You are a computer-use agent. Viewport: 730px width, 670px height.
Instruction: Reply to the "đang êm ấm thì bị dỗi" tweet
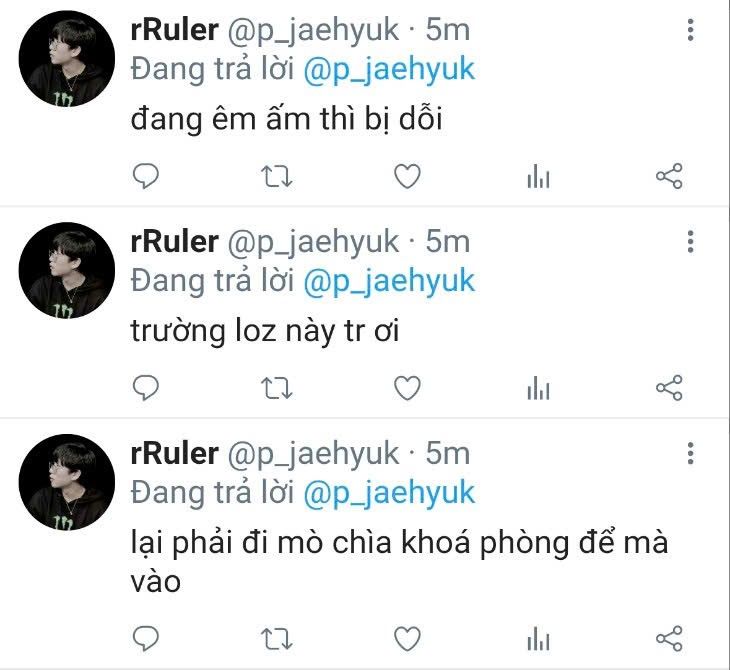pyautogui.click(x=146, y=176)
